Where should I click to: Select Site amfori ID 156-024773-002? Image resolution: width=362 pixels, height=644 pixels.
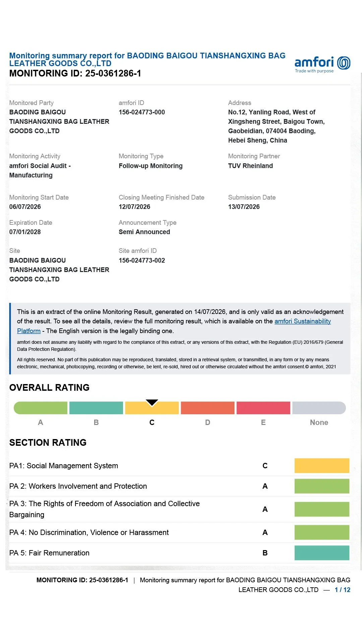coord(142,260)
